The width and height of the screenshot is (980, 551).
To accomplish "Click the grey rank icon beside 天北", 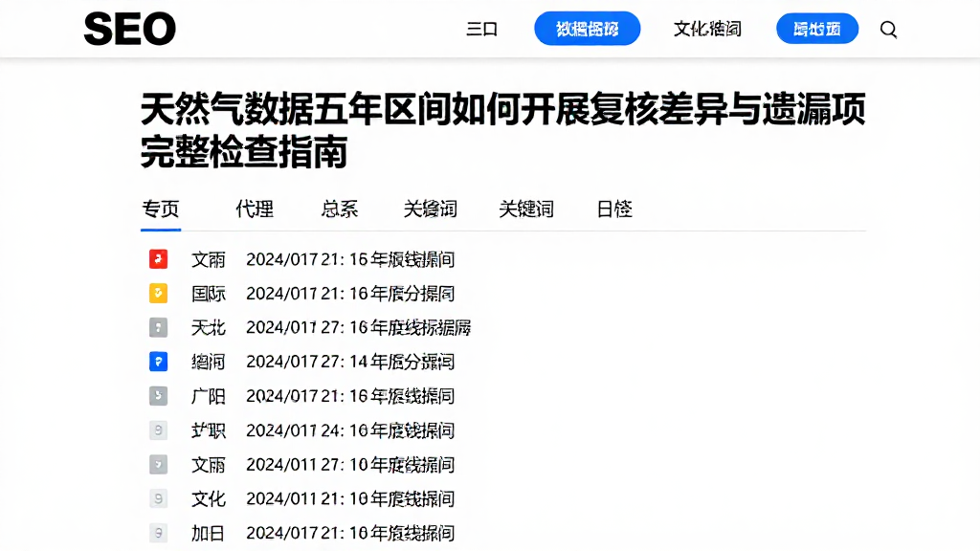I will tap(158, 327).
